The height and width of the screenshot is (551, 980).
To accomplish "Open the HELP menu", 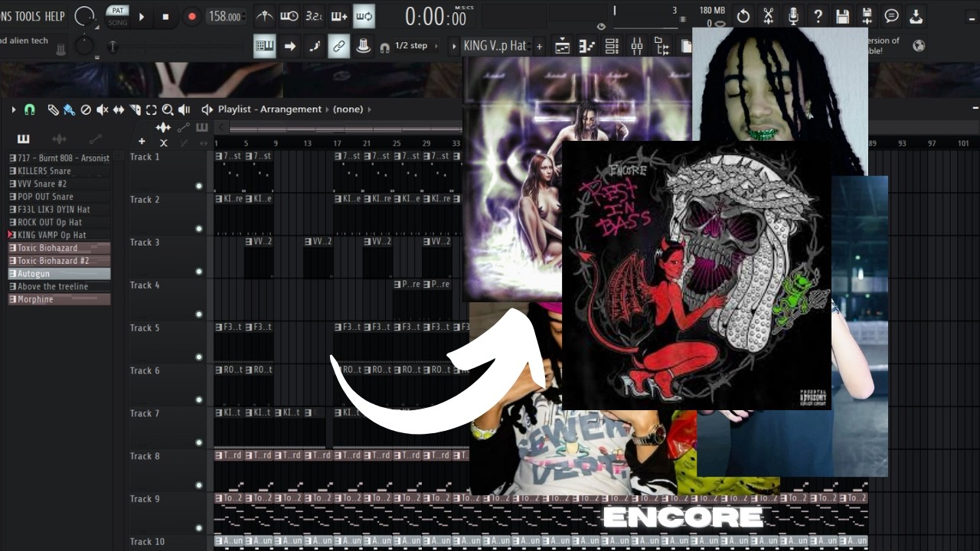I will [x=54, y=16].
